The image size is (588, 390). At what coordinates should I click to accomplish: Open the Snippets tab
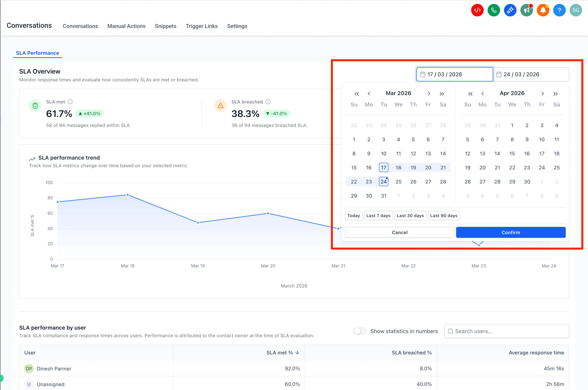pyautogui.click(x=165, y=26)
